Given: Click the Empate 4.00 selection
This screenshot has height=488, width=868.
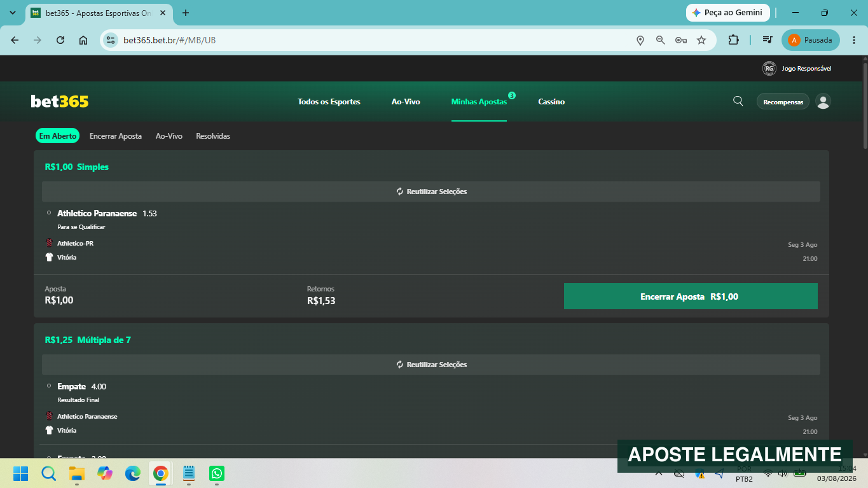Looking at the screenshot, I should click(81, 386).
